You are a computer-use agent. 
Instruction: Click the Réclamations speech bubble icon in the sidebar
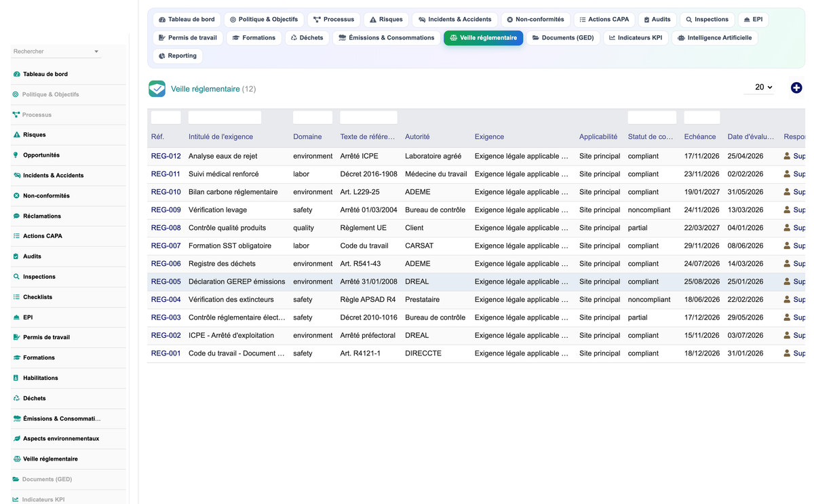(16, 216)
